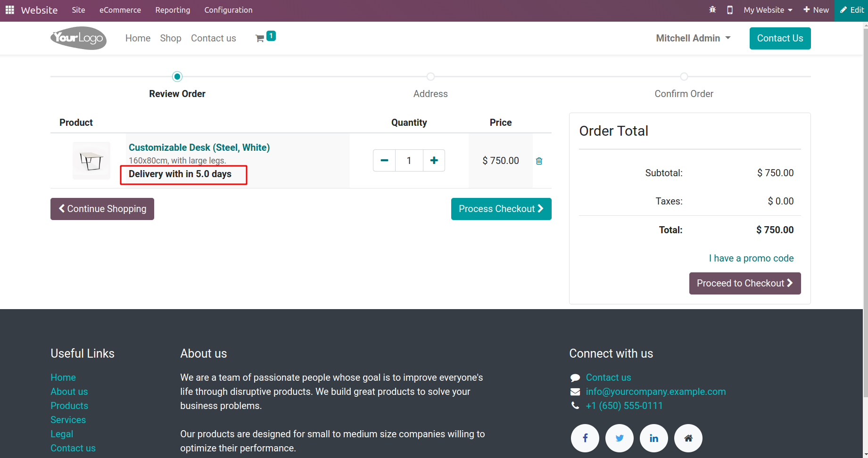Click the Customizable Desk product thumbnail
The height and width of the screenshot is (458, 868).
pyautogui.click(x=91, y=161)
